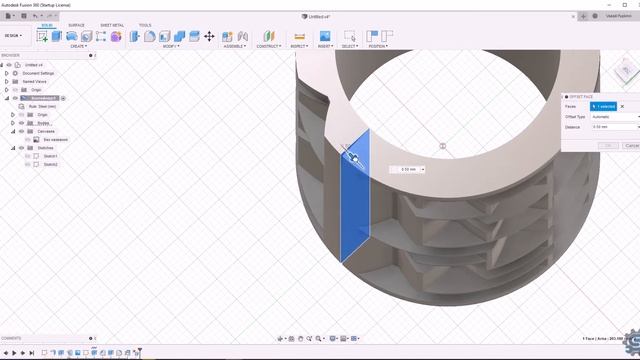Select the Extrude tool
The image size is (640, 360).
click(57, 36)
